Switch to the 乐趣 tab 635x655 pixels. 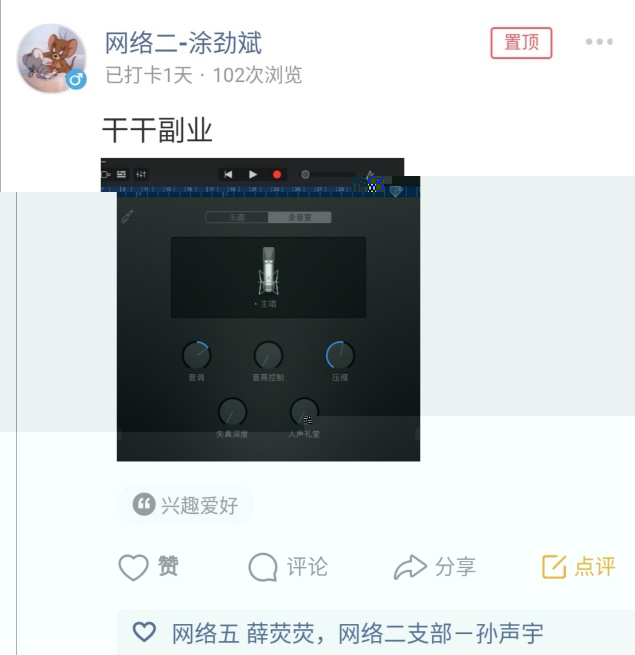coord(237,217)
